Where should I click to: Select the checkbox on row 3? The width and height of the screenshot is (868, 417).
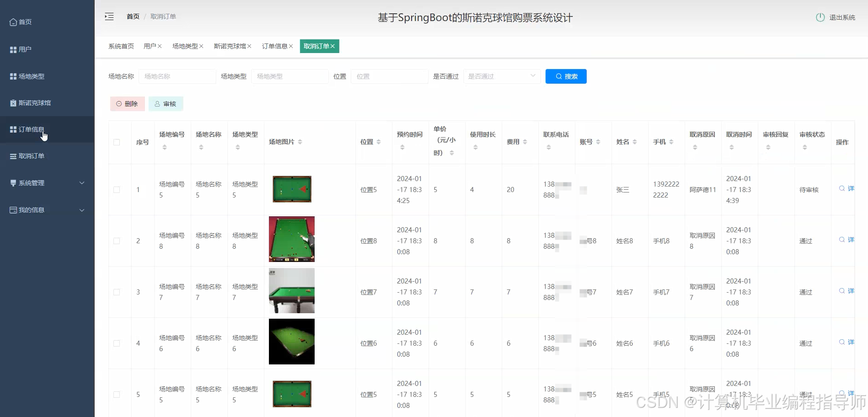click(117, 292)
